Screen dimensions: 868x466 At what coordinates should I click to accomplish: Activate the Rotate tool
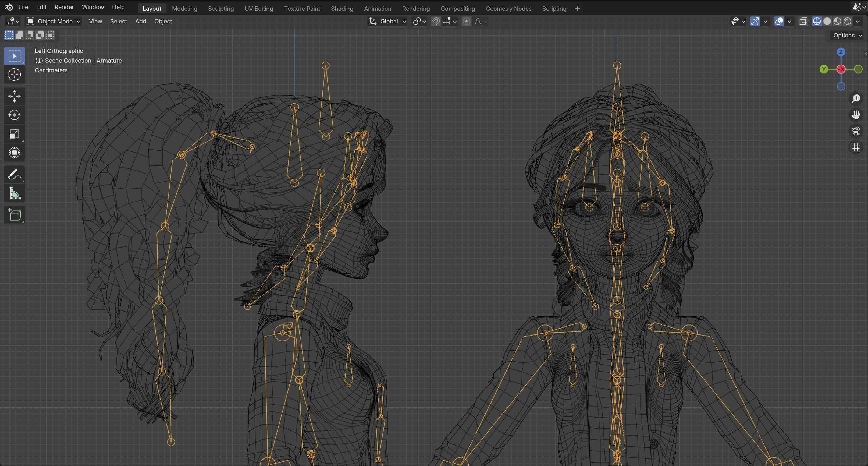[14, 115]
